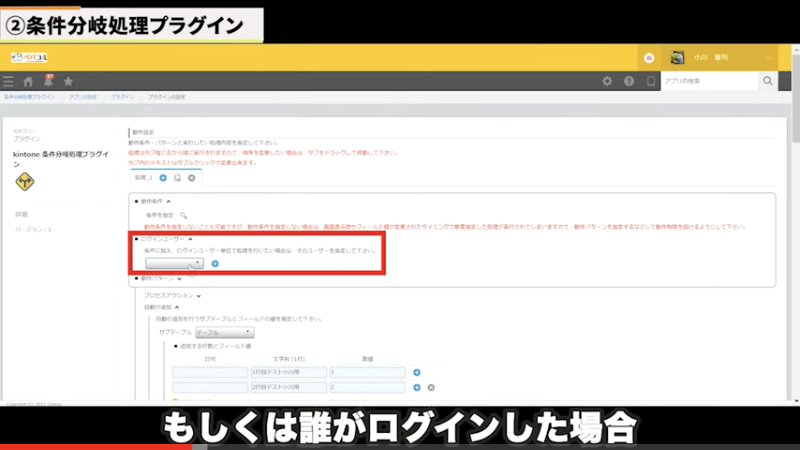Click magnifier icon next to 条件を指定
800x450 pixels.
click(x=183, y=215)
